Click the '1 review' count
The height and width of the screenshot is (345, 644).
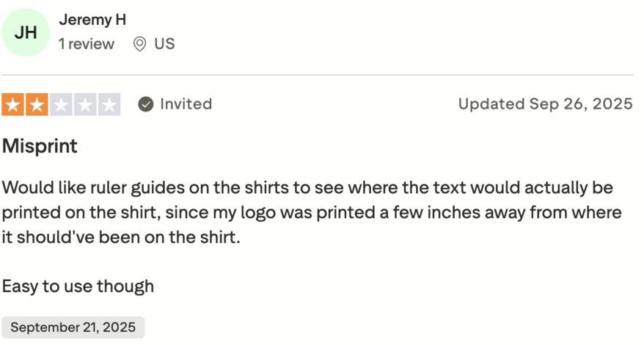(x=87, y=44)
